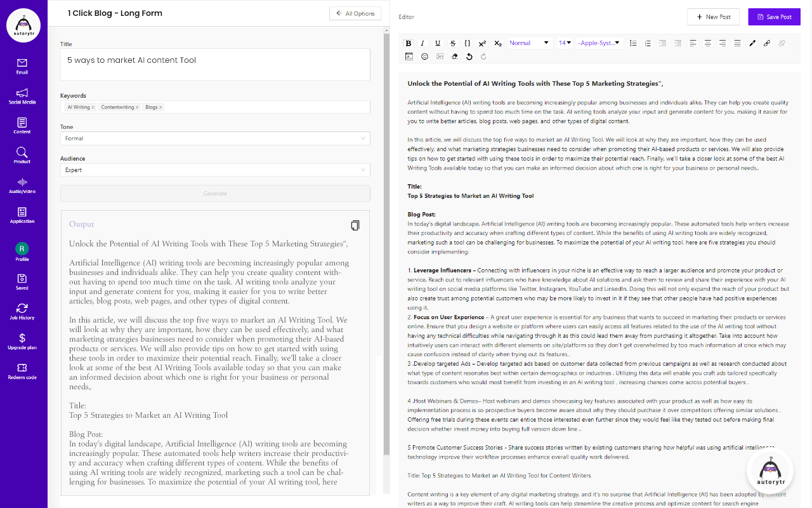Decrease the text indent (outdent)

[678, 43]
